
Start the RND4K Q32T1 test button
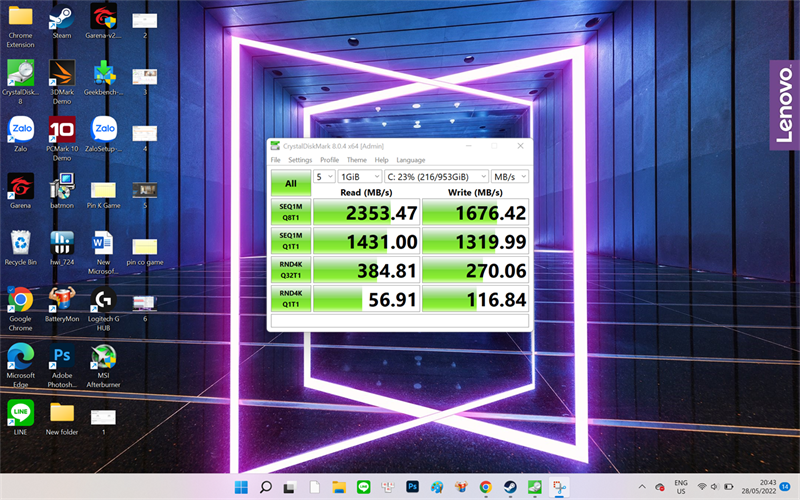(291, 270)
